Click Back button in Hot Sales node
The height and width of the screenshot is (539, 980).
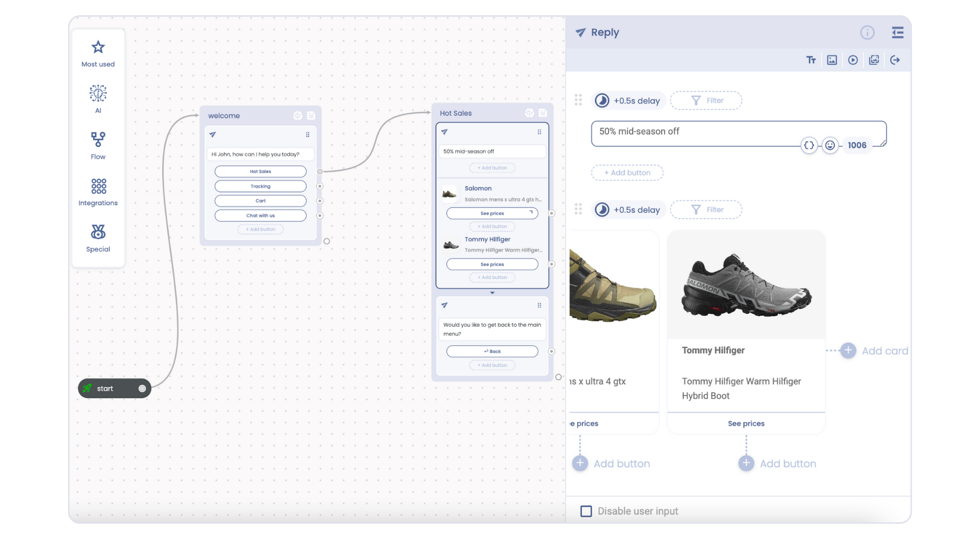(492, 351)
